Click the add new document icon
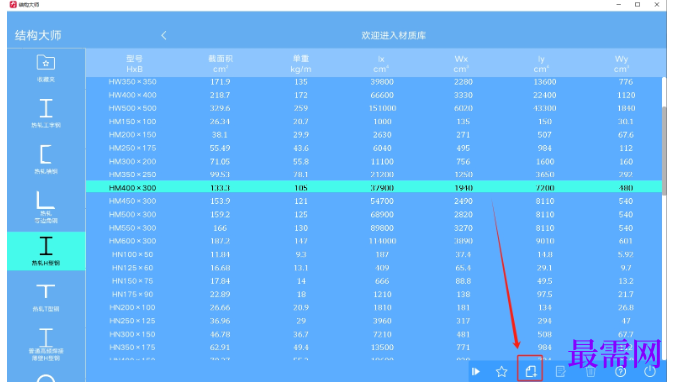The image size is (680, 385). tap(530, 371)
